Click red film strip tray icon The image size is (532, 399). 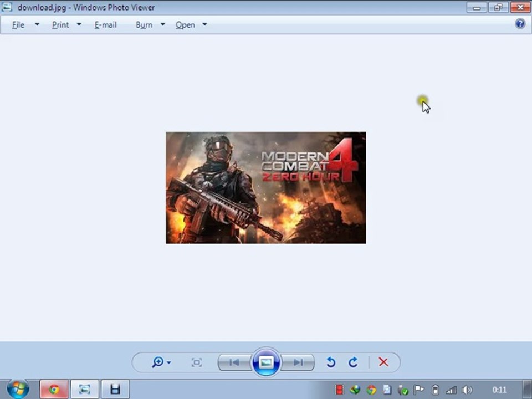tap(339, 390)
